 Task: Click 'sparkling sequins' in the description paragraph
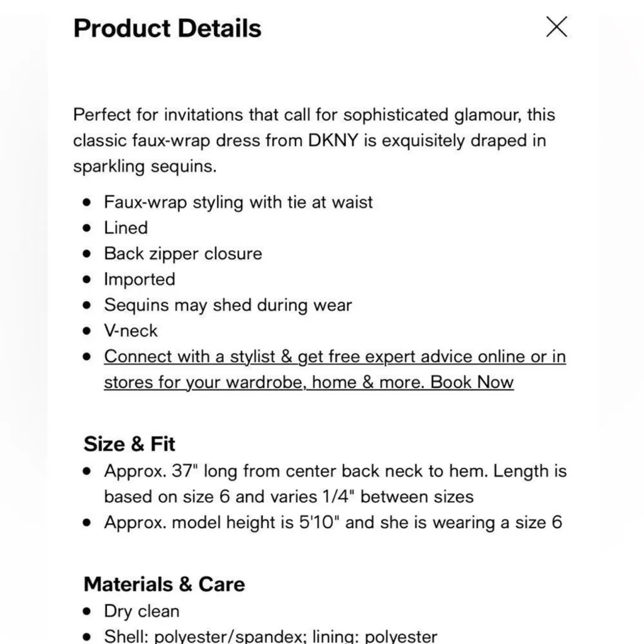coord(145,166)
